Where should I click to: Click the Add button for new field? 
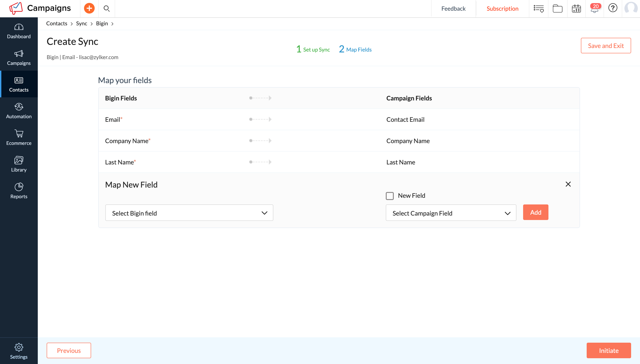535,212
